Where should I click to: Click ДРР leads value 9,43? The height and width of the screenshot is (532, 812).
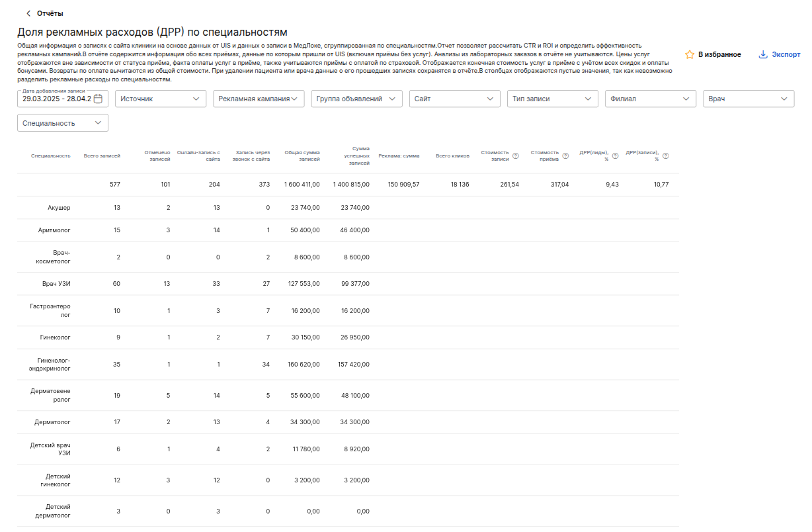(612, 185)
